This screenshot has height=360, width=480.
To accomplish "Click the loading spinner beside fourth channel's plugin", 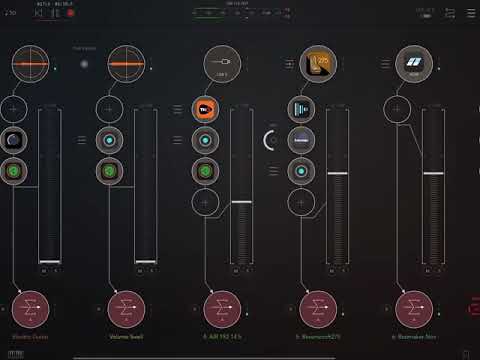I will coord(272,140).
